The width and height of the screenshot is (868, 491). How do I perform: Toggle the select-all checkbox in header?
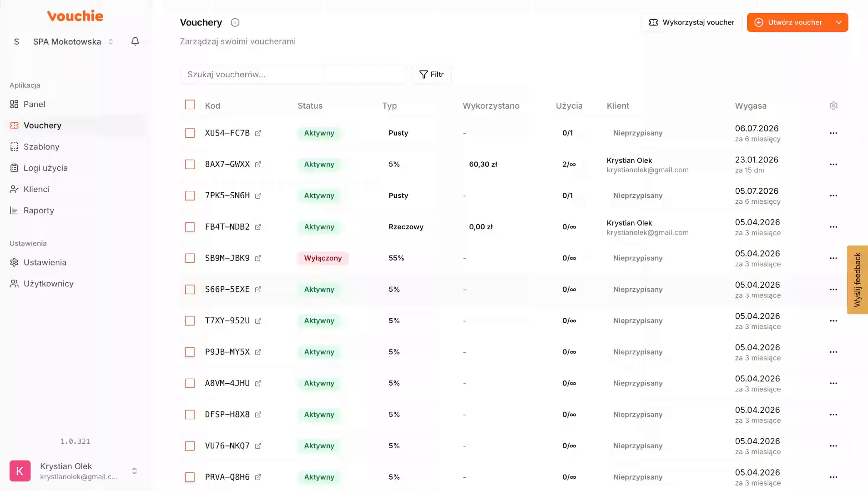click(190, 105)
